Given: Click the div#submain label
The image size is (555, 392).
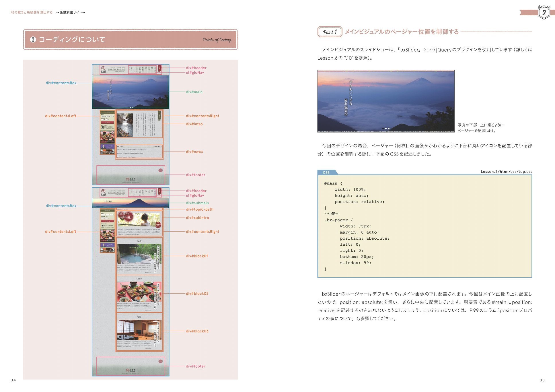Looking at the screenshot, I should [197, 203].
